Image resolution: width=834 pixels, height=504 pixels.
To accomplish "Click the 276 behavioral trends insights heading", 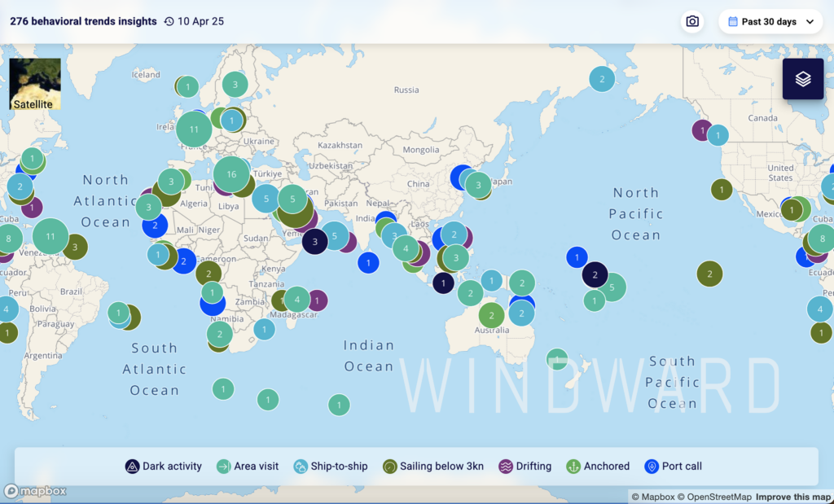I will coord(84,22).
